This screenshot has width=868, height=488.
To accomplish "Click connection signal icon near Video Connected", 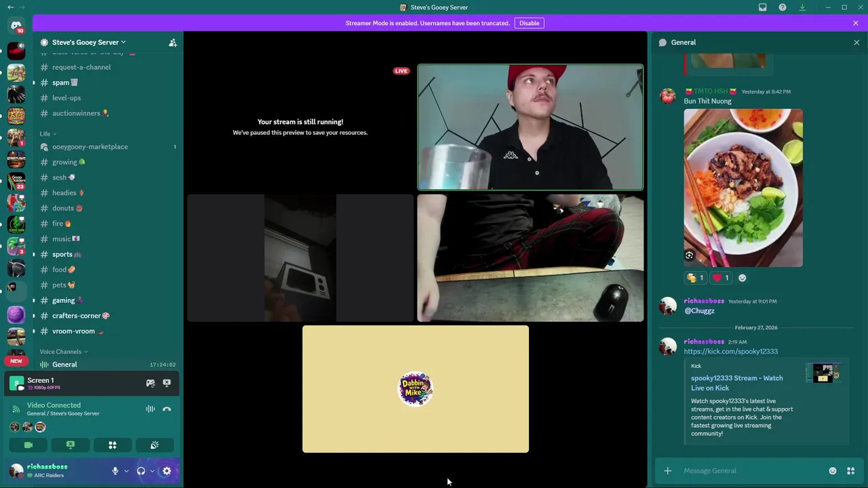I will click(x=17, y=409).
